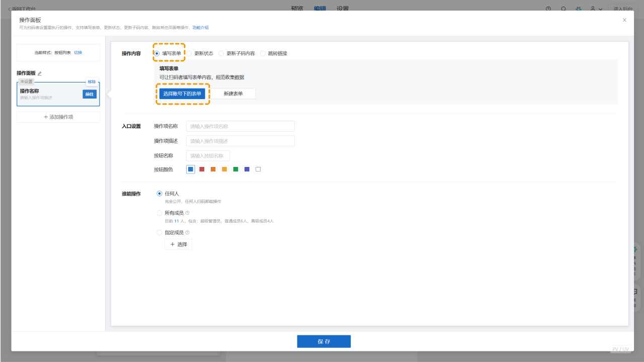Click the pencil icon beside 操作面板
644x362 pixels.
pyautogui.click(x=40, y=73)
